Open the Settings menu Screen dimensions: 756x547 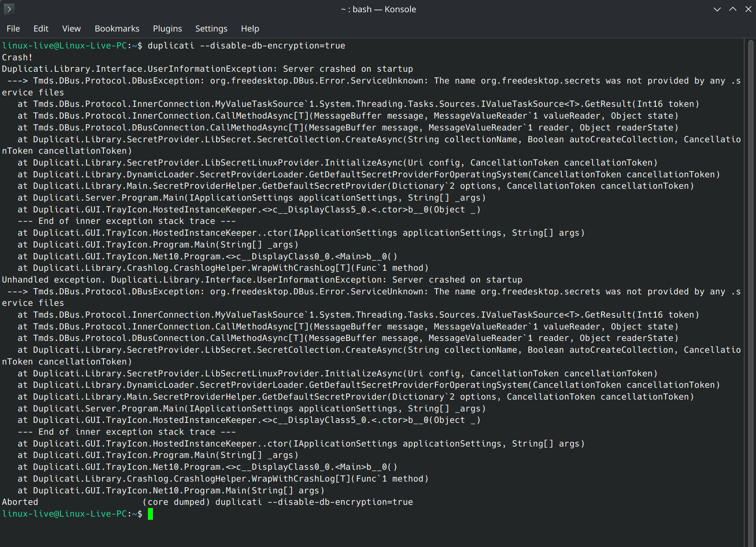(x=211, y=29)
